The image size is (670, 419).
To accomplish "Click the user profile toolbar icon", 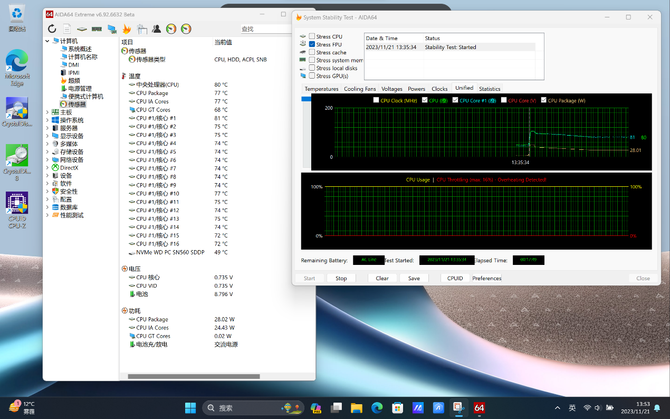I will (156, 29).
